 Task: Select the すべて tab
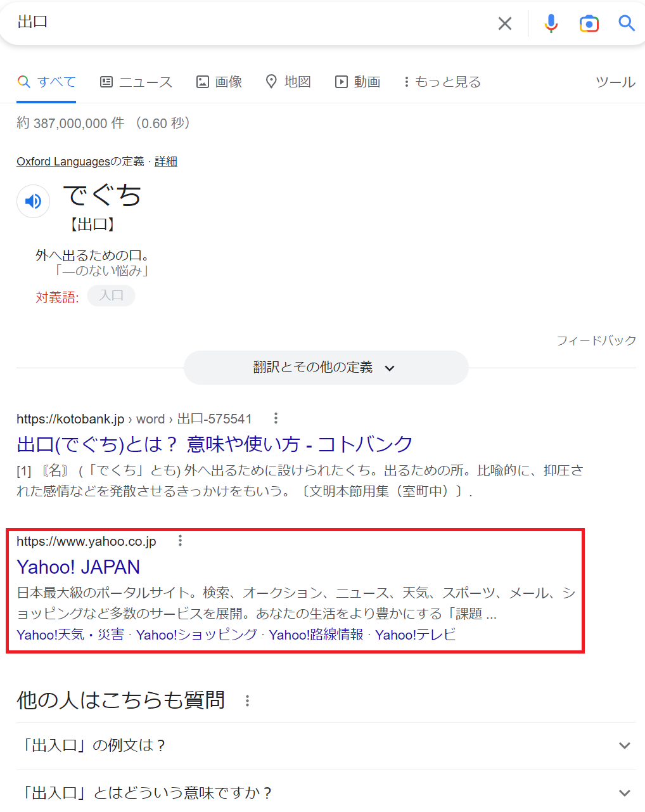[x=46, y=82]
